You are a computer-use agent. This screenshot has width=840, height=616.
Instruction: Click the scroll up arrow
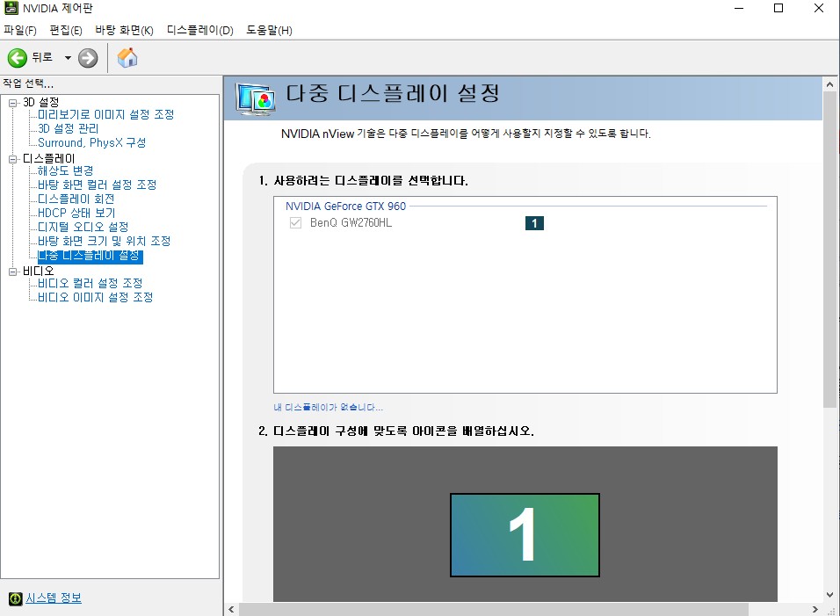(829, 84)
